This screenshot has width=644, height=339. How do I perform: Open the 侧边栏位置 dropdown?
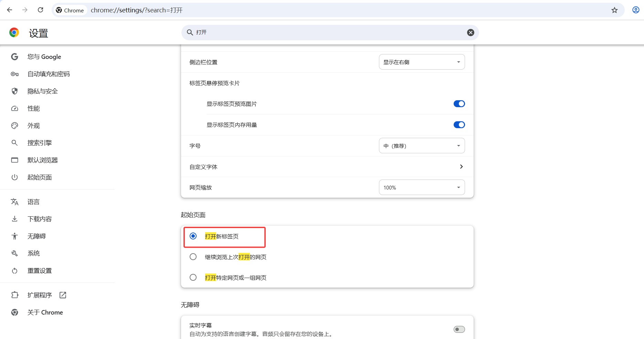[x=422, y=62]
